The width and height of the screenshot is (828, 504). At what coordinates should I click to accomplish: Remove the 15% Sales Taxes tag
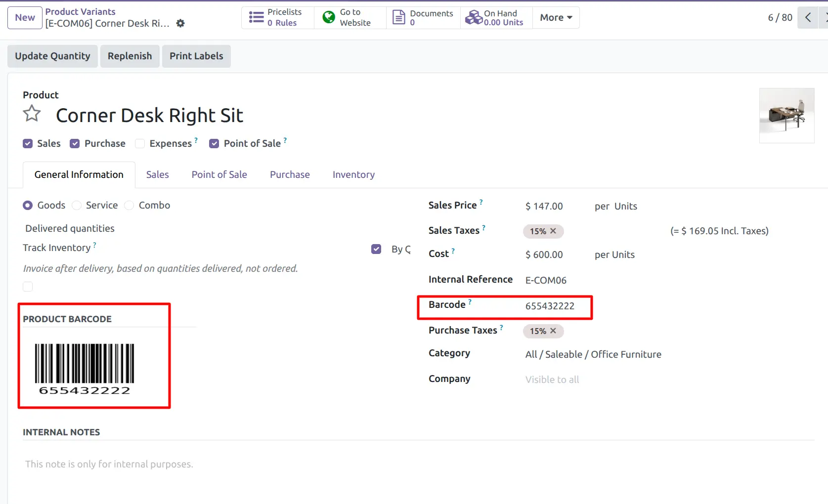553,231
